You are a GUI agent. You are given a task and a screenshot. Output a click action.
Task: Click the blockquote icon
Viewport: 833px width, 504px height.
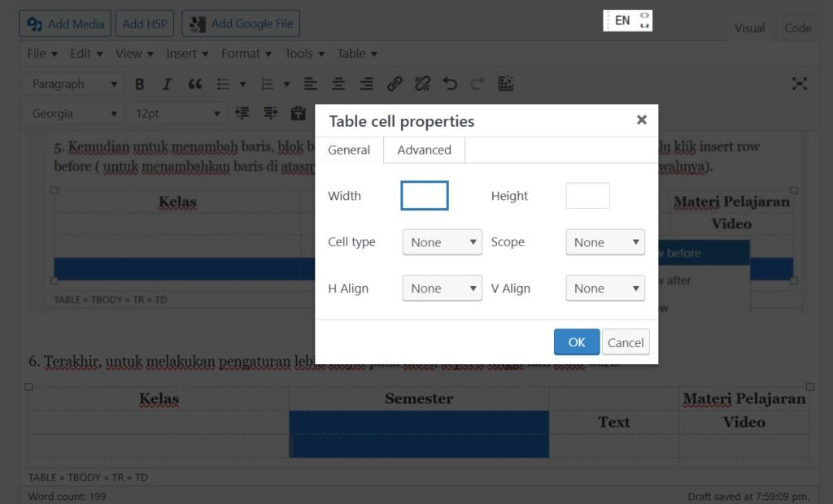click(x=194, y=84)
